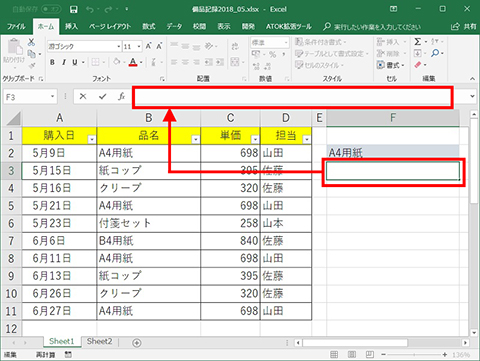Click the Italic formatting button
The height and width of the screenshot is (361, 480).
[64, 62]
